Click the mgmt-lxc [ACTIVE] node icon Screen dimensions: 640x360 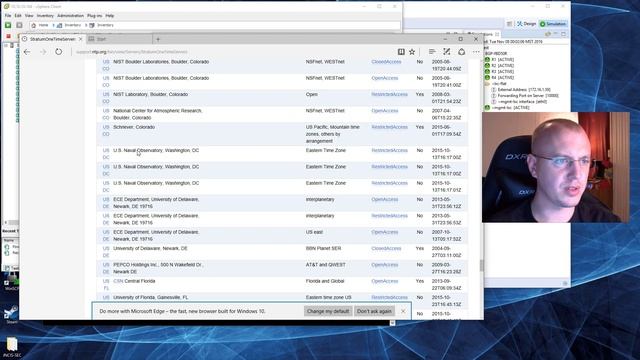[x=487, y=108]
